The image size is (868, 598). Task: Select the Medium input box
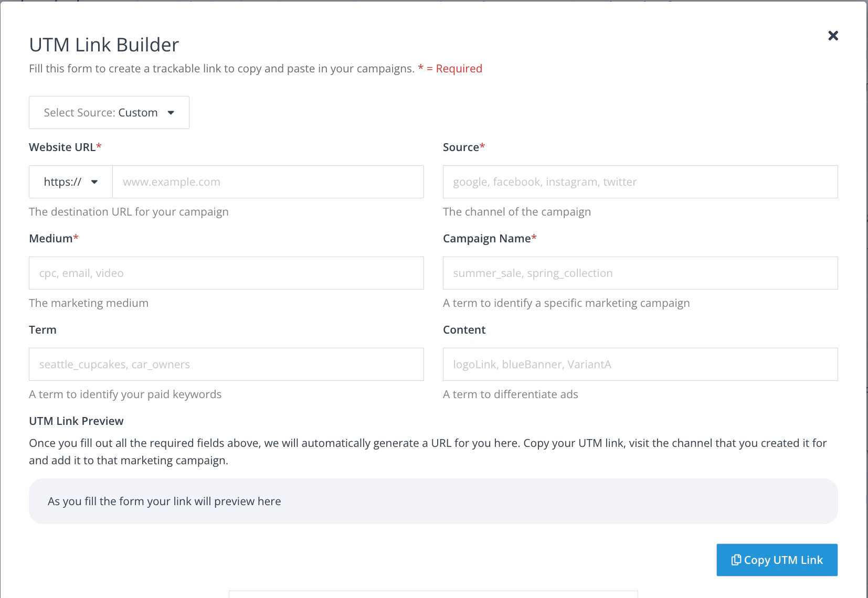pyautogui.click(x=226, y=273)
